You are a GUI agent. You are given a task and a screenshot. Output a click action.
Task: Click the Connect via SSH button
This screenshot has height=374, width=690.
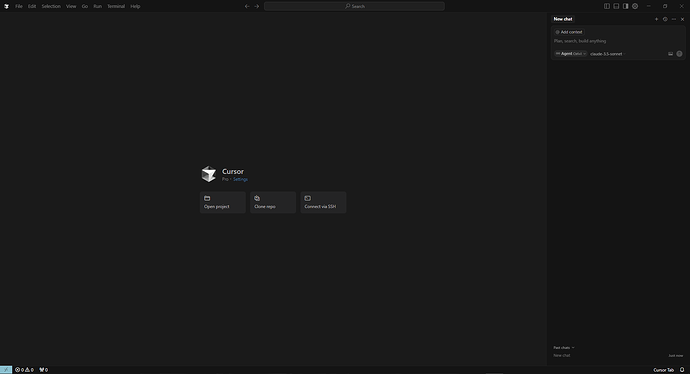click(x=323, y=202)
